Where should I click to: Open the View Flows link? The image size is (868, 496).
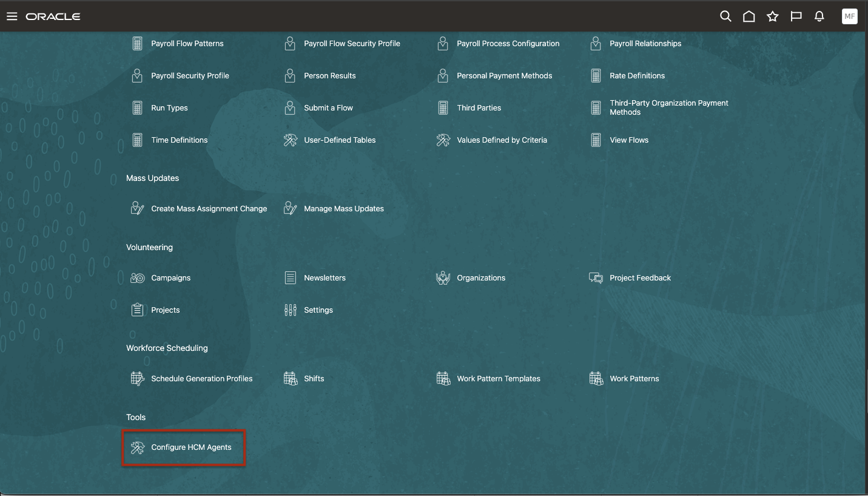coord(629,140)
